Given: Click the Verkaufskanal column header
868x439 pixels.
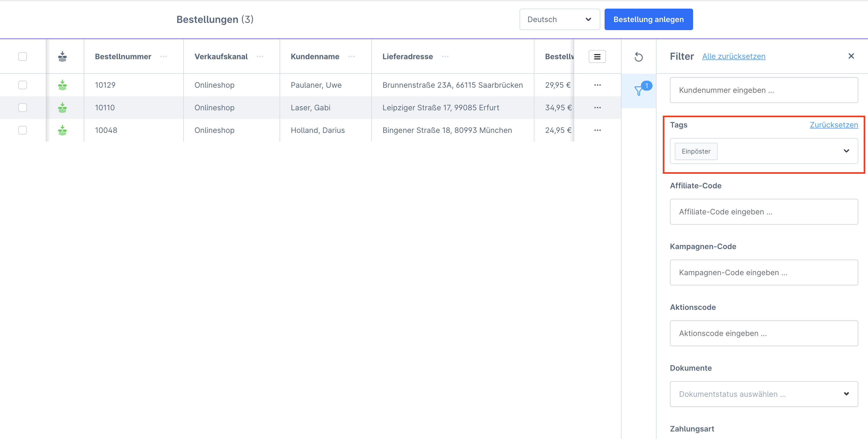Looking at the screenshot, I should tap(221, 56).
